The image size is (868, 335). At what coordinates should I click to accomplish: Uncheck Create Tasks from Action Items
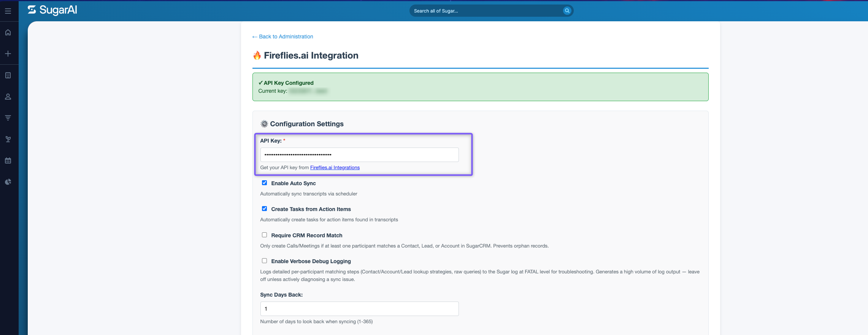[264, 209]
